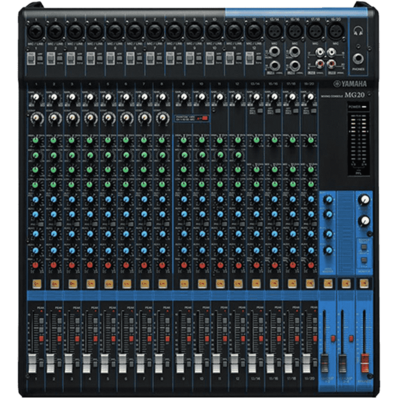
Task: Adjust the green HIGH EQ knob on channel 3
Action: 71,140
